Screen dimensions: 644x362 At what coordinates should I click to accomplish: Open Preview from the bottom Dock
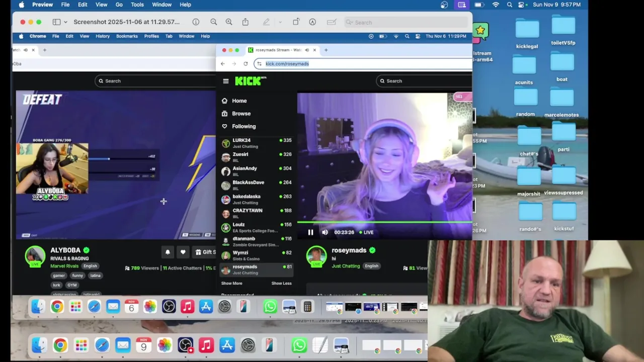341,345
